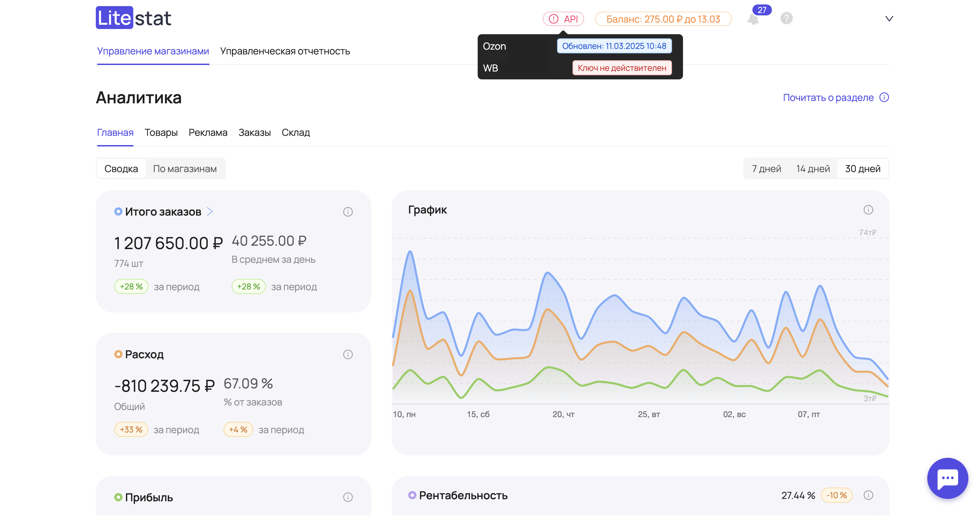Open Управленческая отчетность tab
980x516 pixels.
pos(285,51)
